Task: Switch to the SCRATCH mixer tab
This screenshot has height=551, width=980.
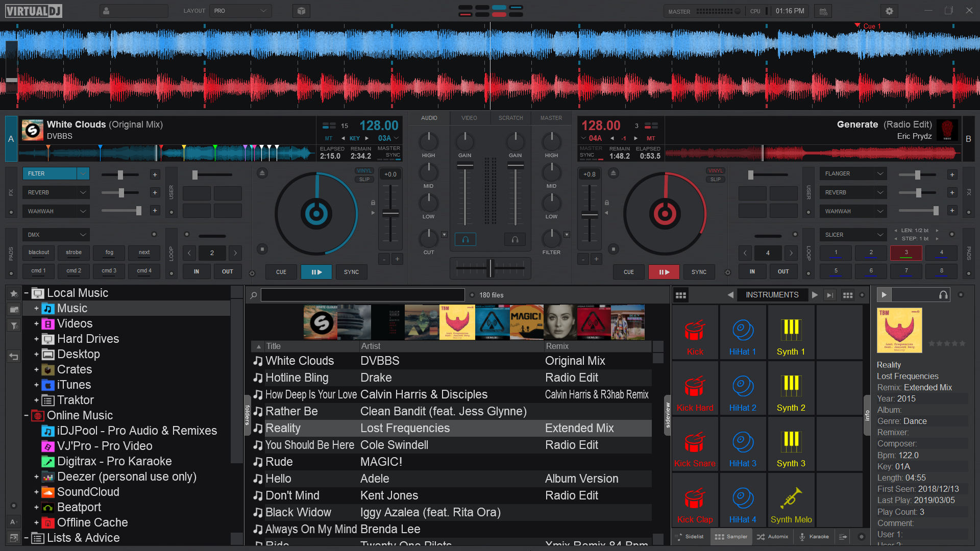Action: [510, 118]
